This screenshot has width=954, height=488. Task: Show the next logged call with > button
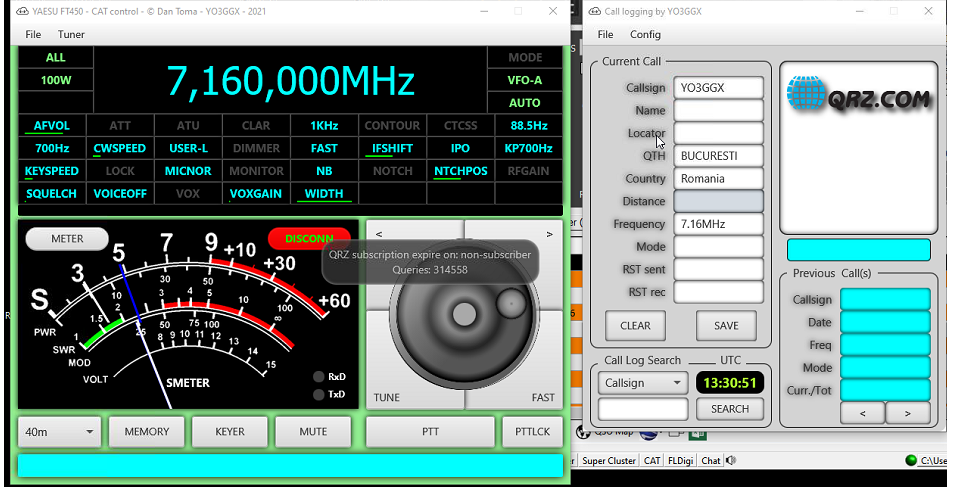coord(908,413)
